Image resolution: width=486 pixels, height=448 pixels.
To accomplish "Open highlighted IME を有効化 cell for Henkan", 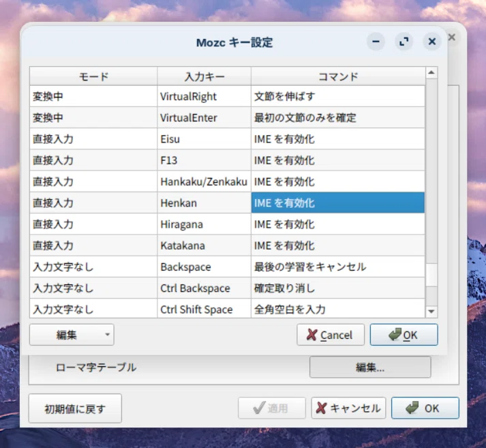I will tap(338, 203).
